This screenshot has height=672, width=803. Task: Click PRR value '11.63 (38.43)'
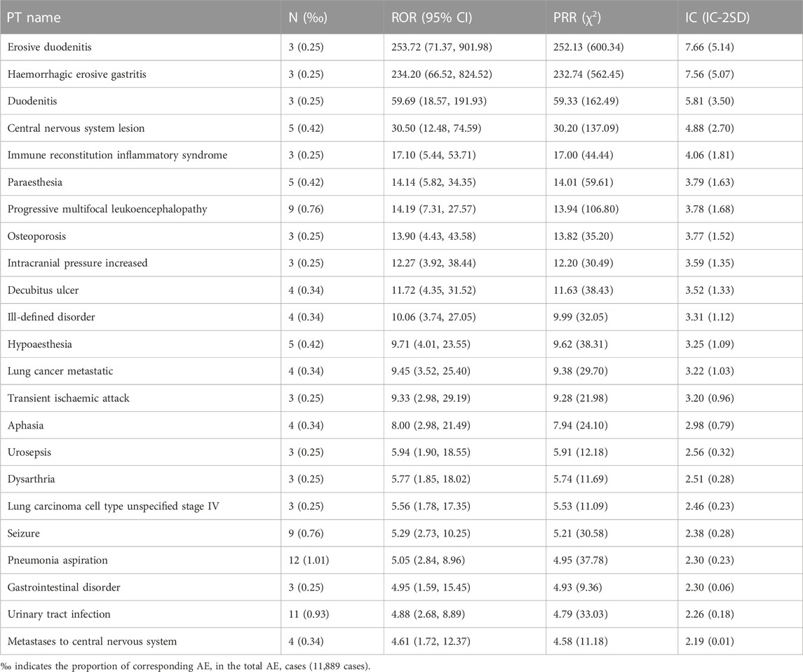583,290
